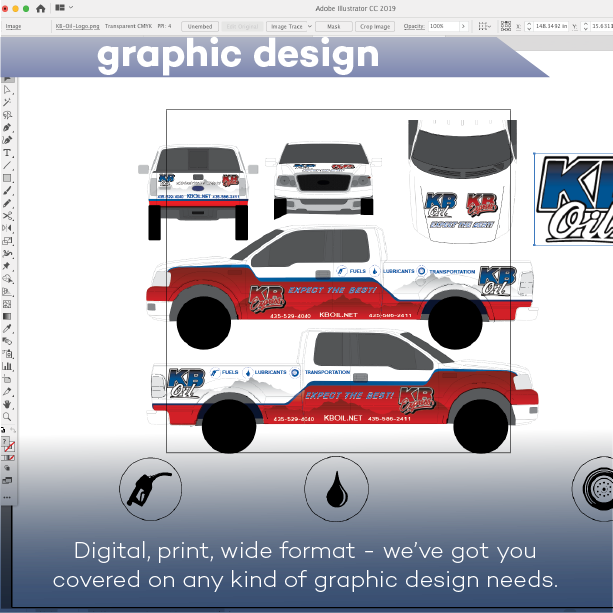Select the Type tool

(x=7, y=153)
